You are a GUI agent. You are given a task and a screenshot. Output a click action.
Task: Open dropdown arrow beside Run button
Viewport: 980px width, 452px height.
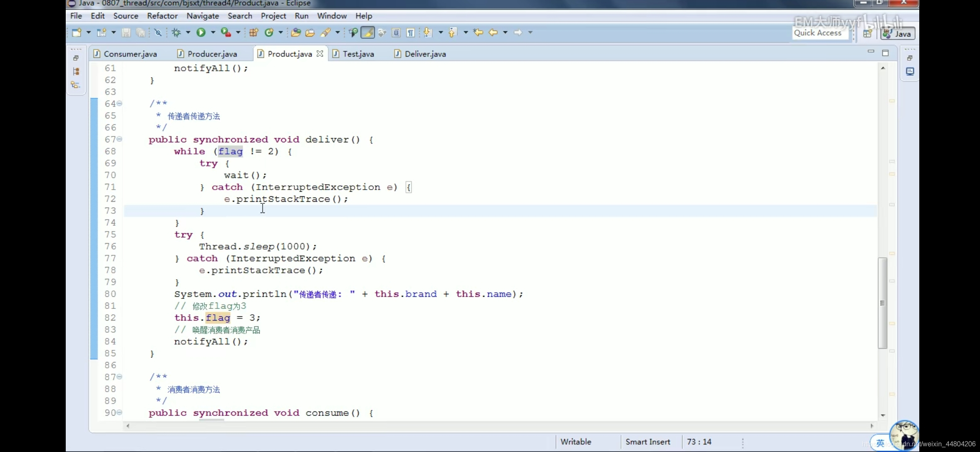pyautogui.click(x=213, y=33)
